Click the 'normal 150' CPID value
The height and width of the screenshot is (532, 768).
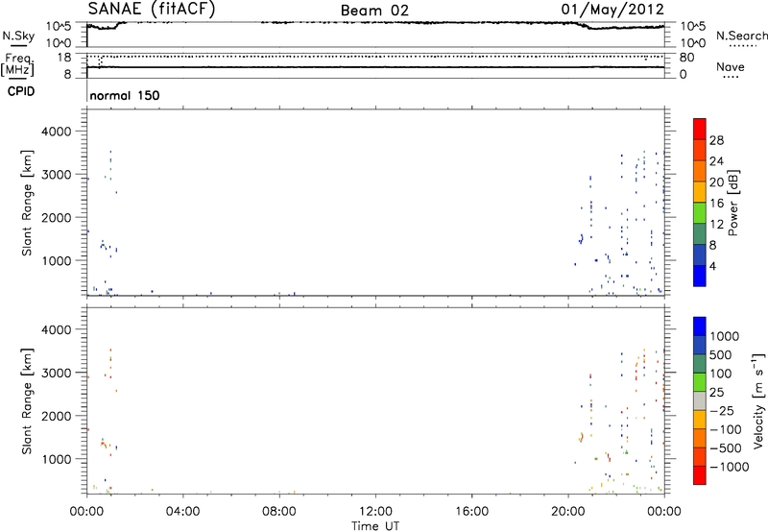pos(125,95)
